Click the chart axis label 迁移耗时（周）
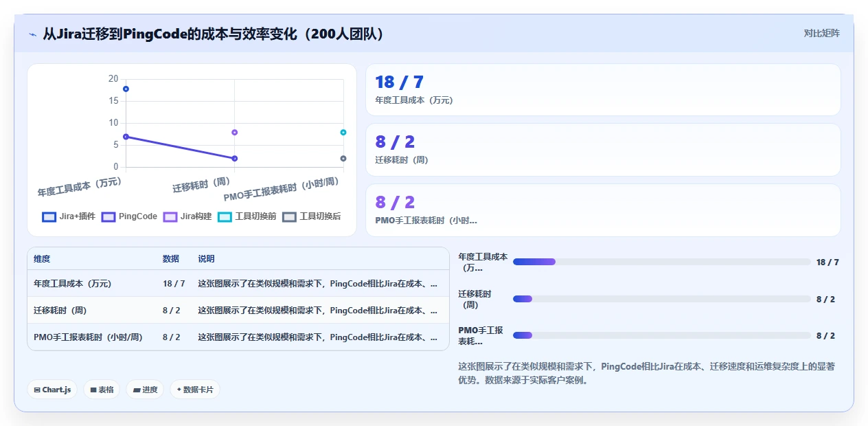This screenshot has height=426, width=868. (201, 185)
